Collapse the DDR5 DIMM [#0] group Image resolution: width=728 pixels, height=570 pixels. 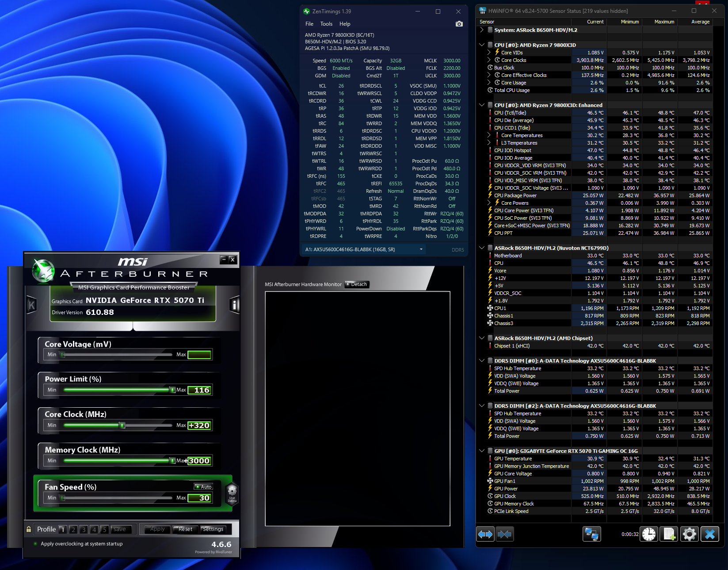pyautogui.click(x=482, y=361)
